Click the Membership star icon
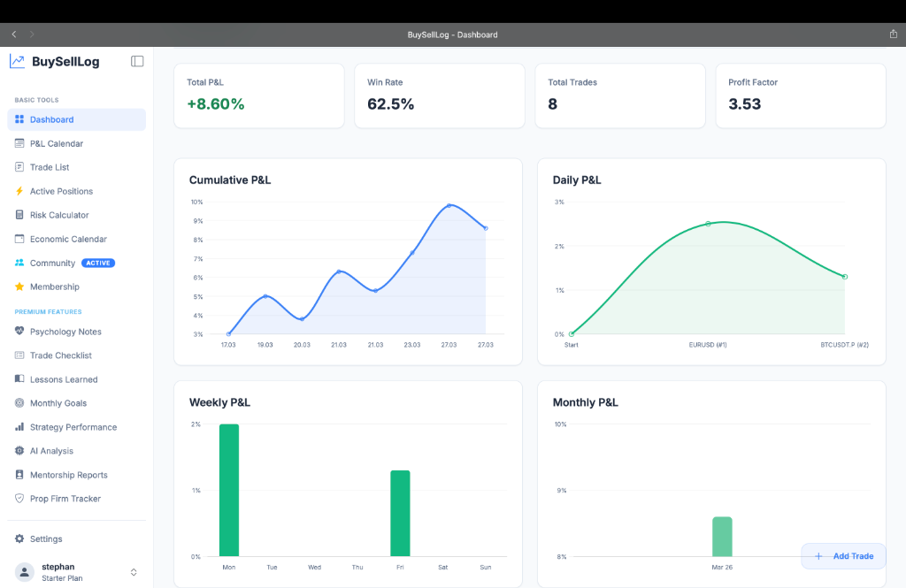 click(x=18, y=286)
